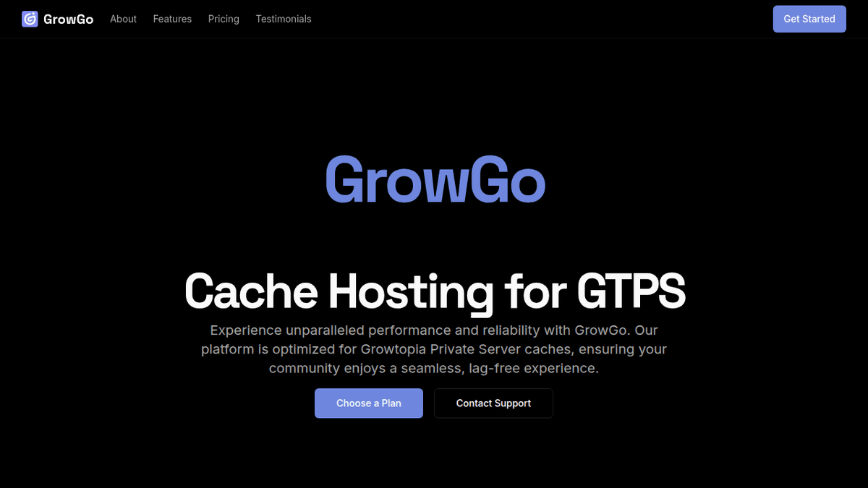Select the "G" badge icon beside the brand name
868x488 pixels.
[30, 18]
